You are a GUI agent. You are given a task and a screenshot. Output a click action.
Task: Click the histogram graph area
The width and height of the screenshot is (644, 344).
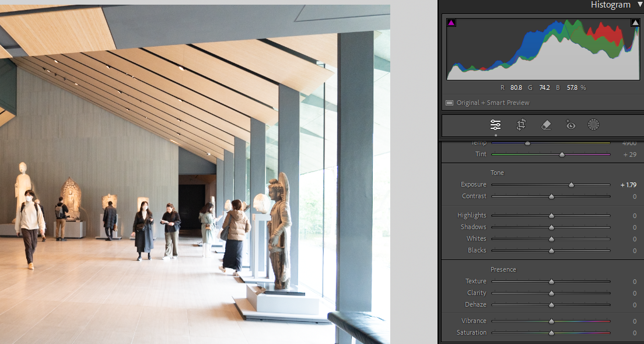tap(543, 49)
